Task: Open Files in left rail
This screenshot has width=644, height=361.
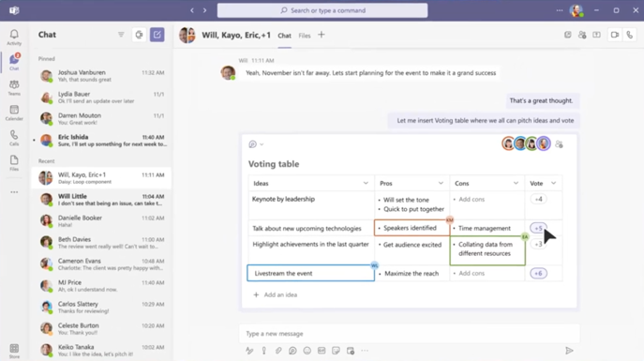Action: point(14,162)
